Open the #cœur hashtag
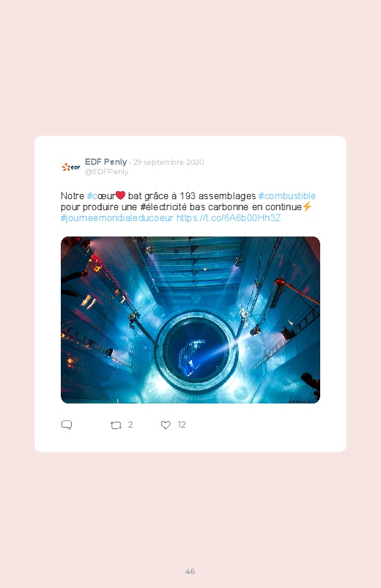This screenshot has width=381, height=588. [x=101, y=196]
